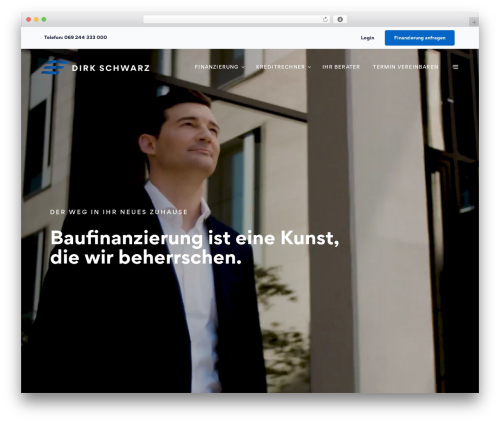The height and width of the screenshot is (423, 500).
Task: Go to the Ihr Berater page
Action: (x=341, y=67)
